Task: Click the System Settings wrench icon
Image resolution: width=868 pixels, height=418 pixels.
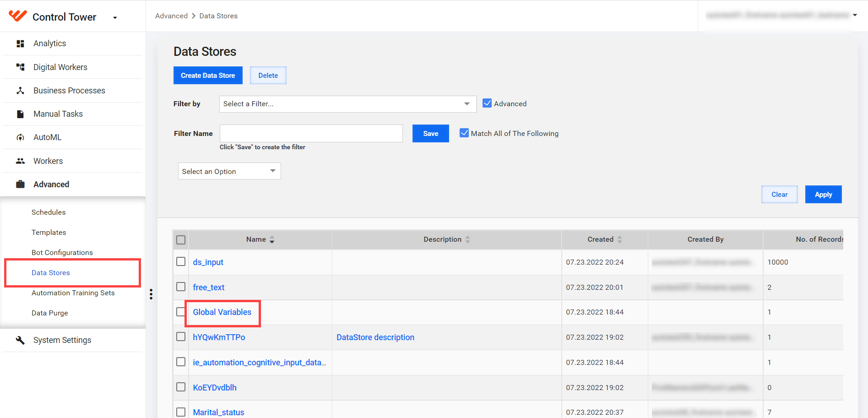Action: click(20, 340)
